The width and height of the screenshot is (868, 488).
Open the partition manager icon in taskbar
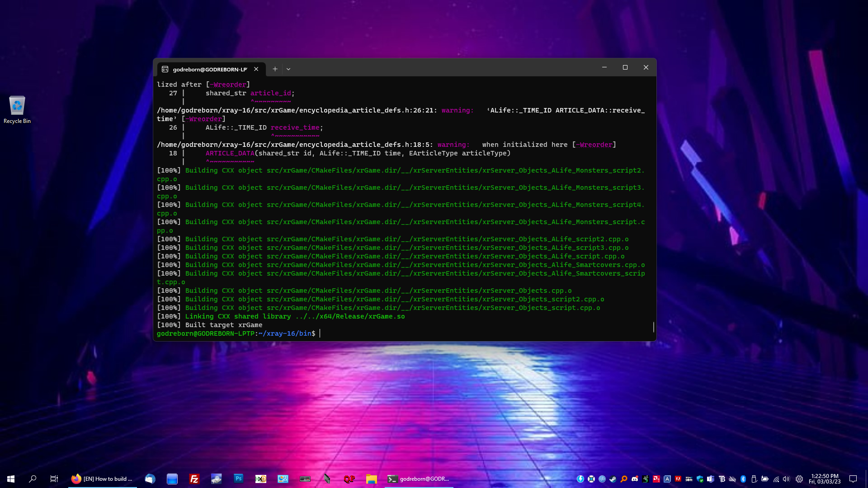[x=283, y=479]
